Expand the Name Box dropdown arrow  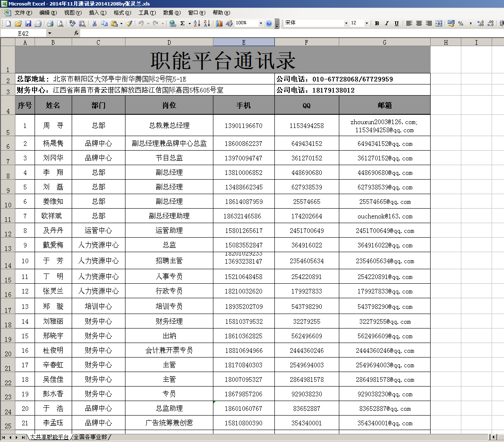[50, 33]
